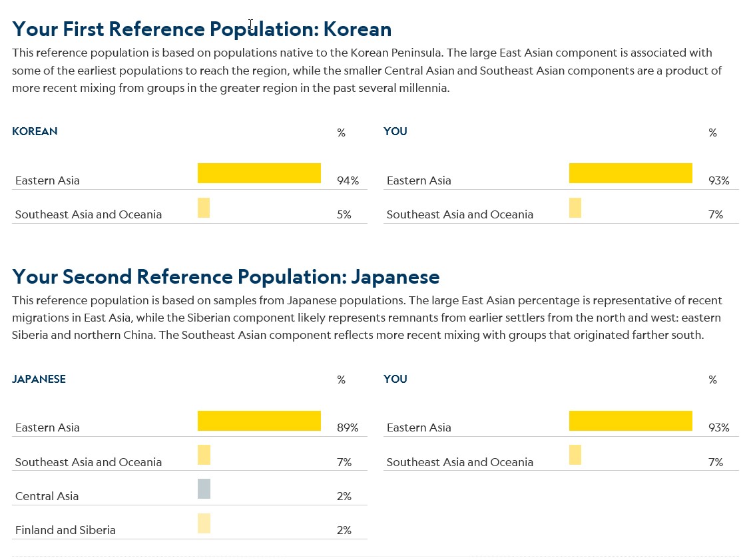Click the gray Central Asia bar
Image resolution: width=751 pixels, height=560 pixels.
(x=204, y=489)
